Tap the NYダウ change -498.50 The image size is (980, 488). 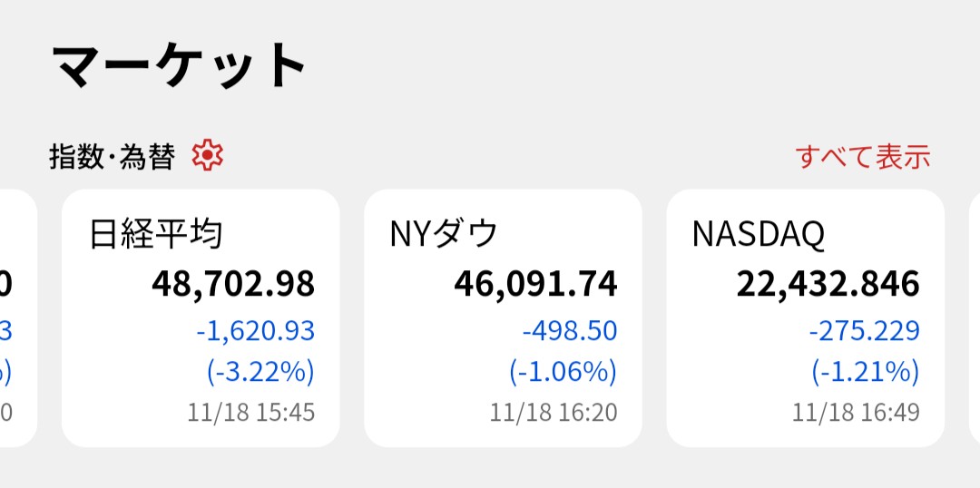[570, 331]
